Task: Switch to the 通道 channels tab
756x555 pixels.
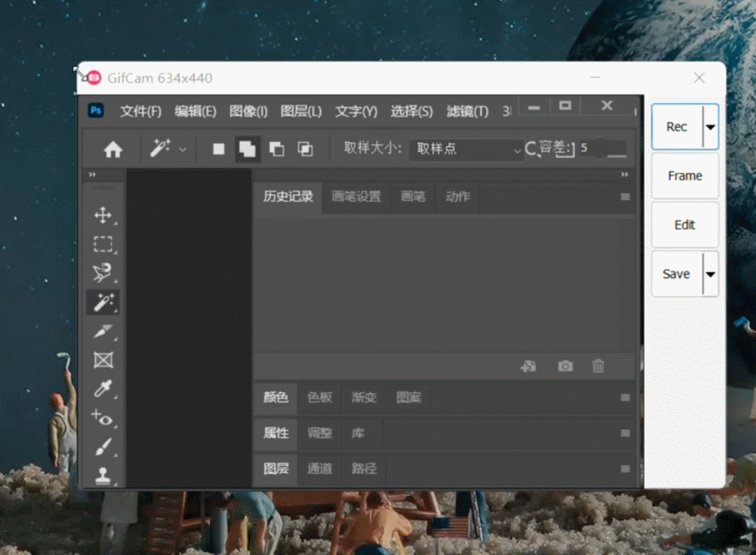Action: coord(319,469)
